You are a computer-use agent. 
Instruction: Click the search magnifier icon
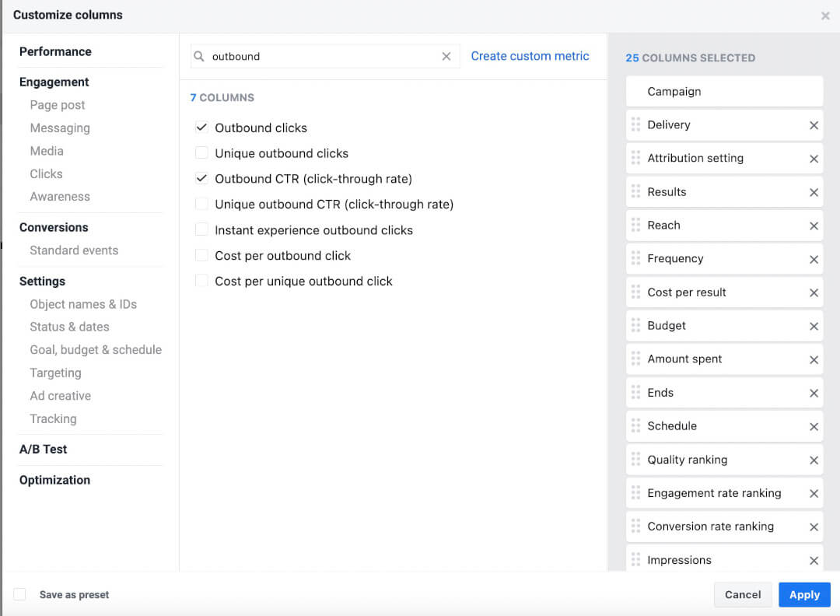pyautogui.click(x=199, y=56)
